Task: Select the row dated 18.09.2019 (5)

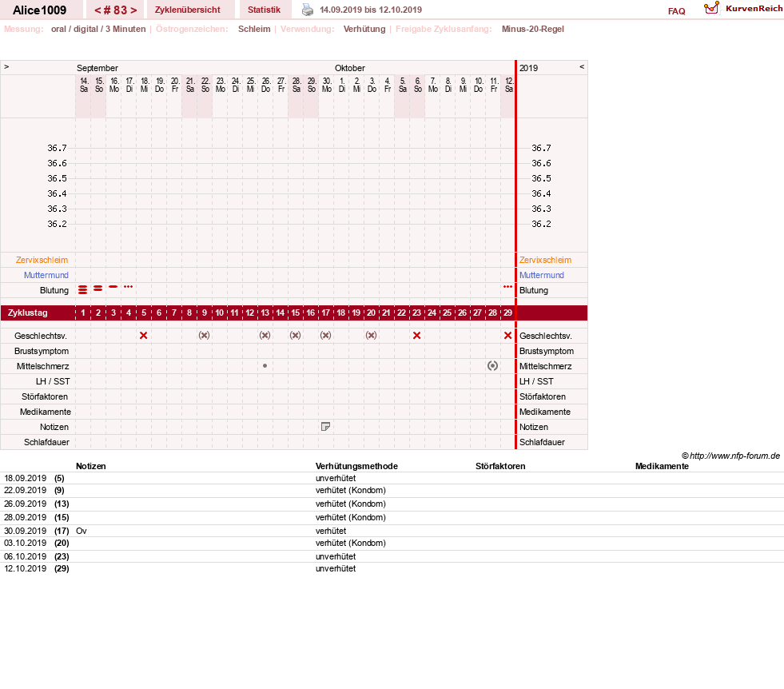Action: (x=392, y=478)
